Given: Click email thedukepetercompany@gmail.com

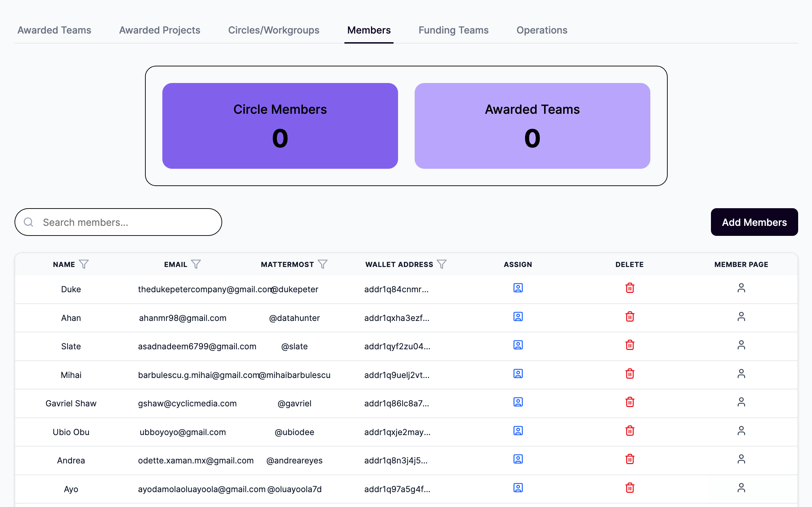Looking at the screenshot, I should [x=206, y=289].
